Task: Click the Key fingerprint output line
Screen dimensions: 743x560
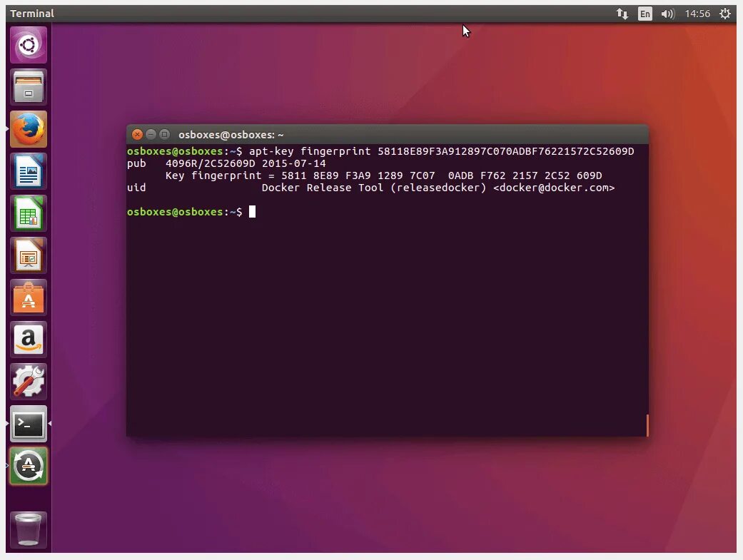Action: [383, 175]
